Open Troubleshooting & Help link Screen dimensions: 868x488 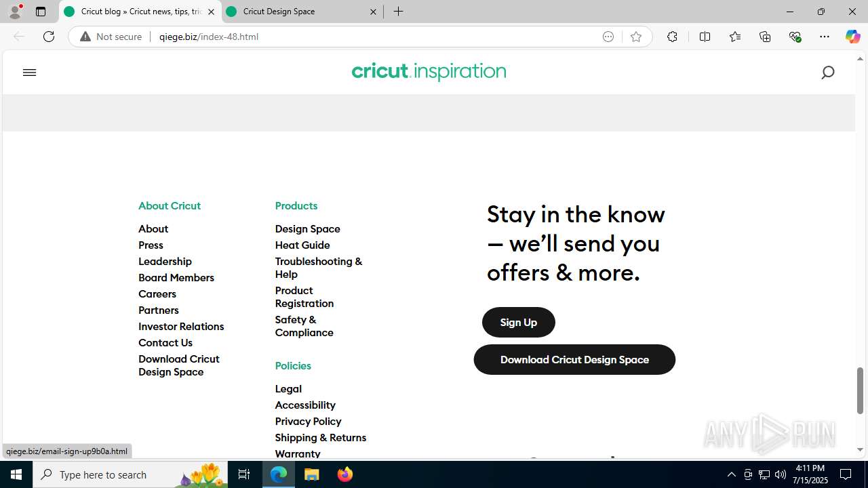[319, 268]
